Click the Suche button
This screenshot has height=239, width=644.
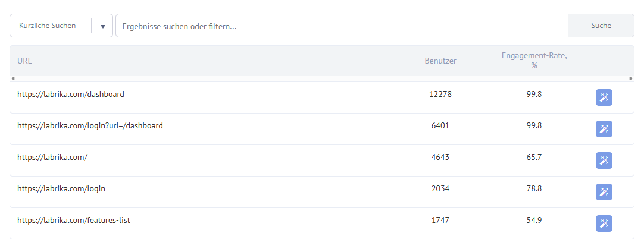(601, 26)
